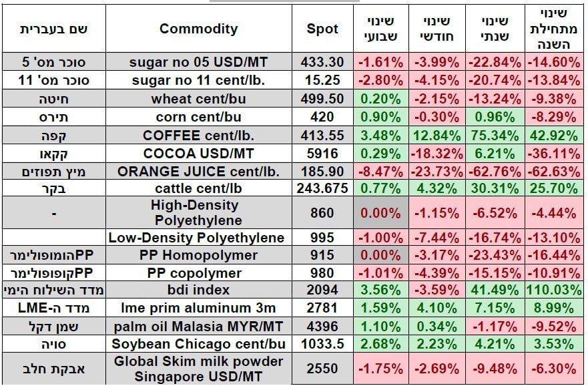
Task: Select the palm oil Malasia MYR/MT cell
Action: [x=198, y=326]
